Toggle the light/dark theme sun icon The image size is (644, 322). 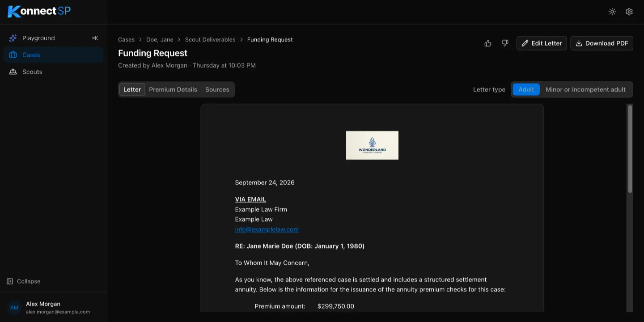point(612,12)
